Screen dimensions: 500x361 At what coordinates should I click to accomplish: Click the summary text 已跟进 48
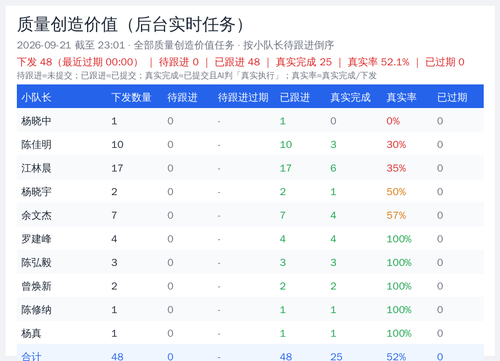click(237, 62)
